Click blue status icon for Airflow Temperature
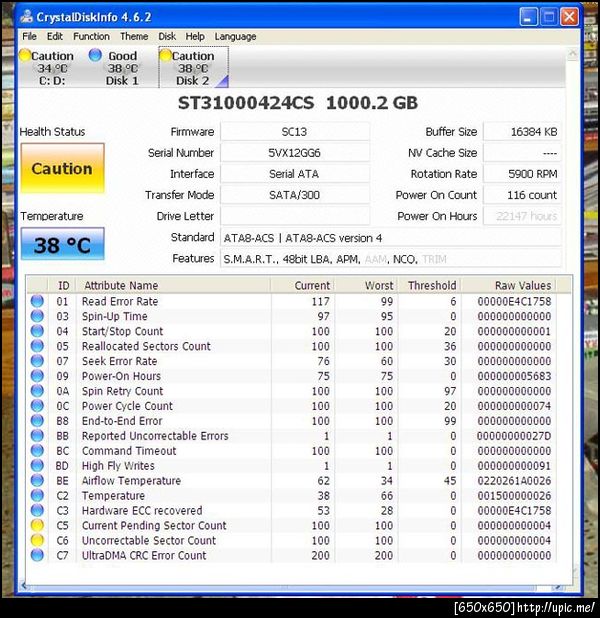The image size is (600, 618). [37, 481]
